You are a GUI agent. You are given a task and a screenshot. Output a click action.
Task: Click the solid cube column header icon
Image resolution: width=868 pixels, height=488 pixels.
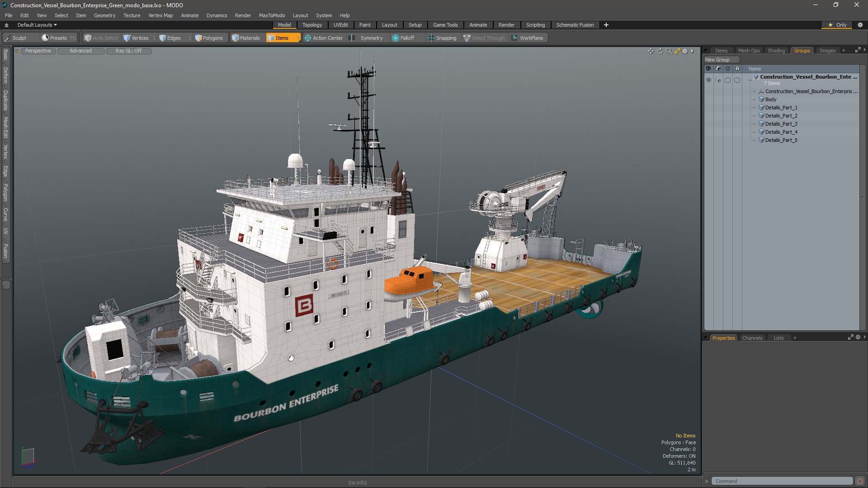737,69
